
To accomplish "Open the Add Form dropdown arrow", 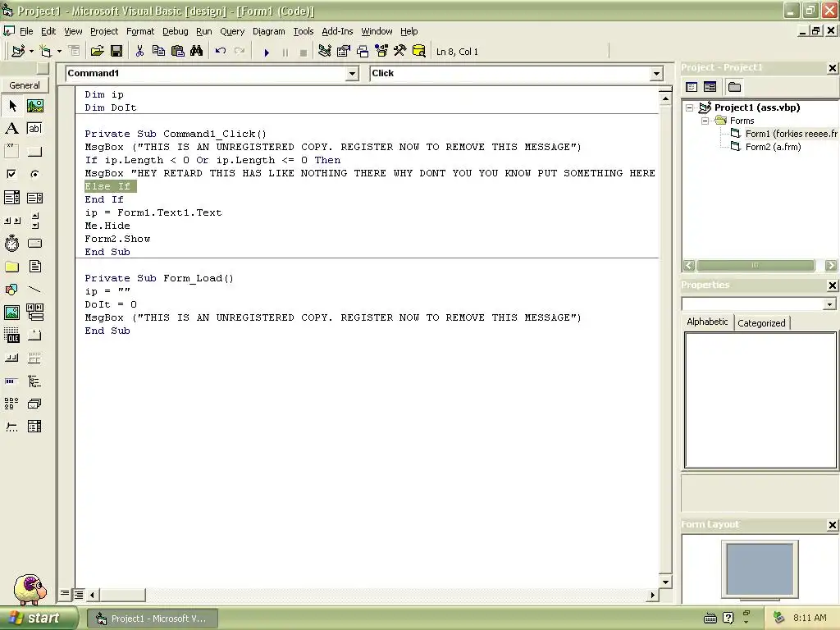I will pos(59,52).
